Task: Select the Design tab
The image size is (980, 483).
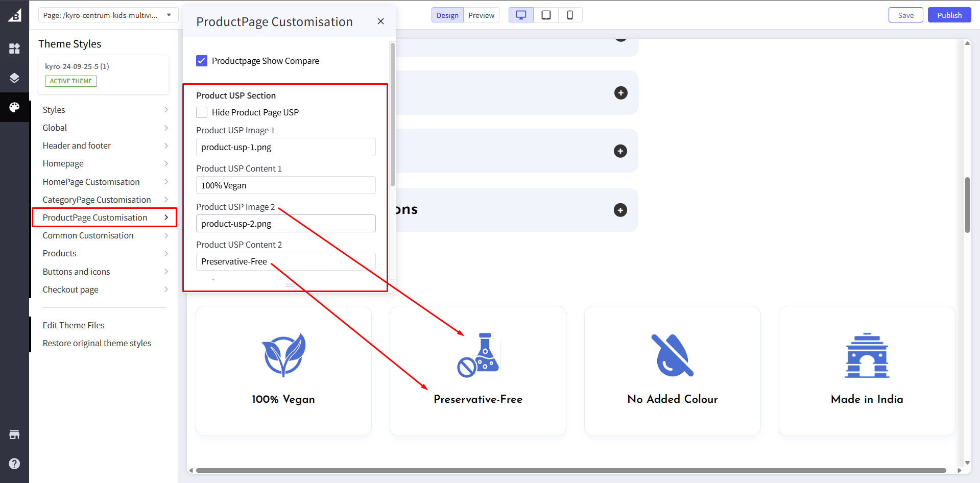Action: (x=447, y=15)
